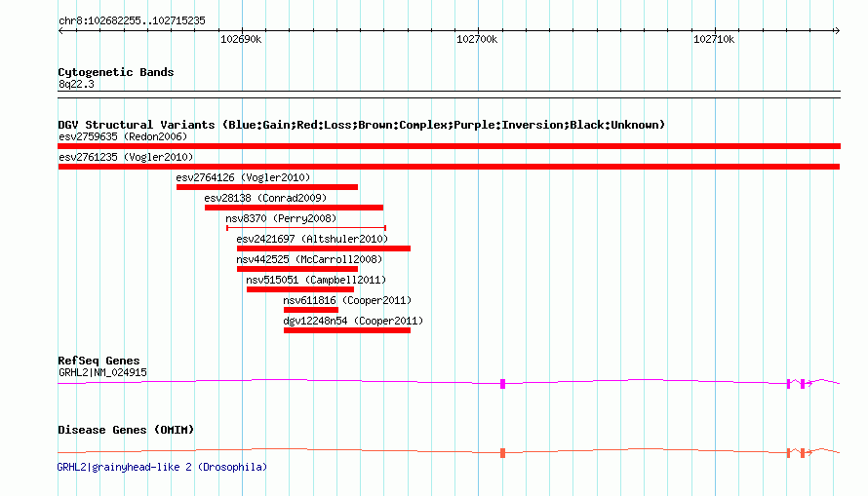The image size is (868, 496).
Task: Click the orange OMIM exon block near 102701k
Action: (502, 453)
